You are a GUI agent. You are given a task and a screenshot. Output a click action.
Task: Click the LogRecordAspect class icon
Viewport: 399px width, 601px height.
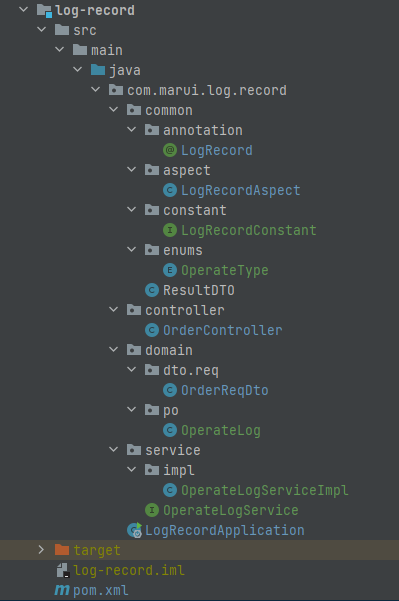(170, 190)
